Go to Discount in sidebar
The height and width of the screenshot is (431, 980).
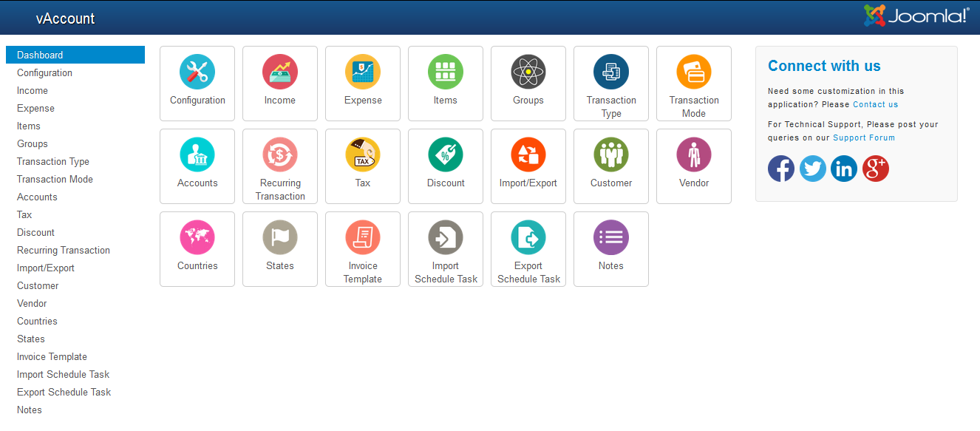click(x=75, y=232)
